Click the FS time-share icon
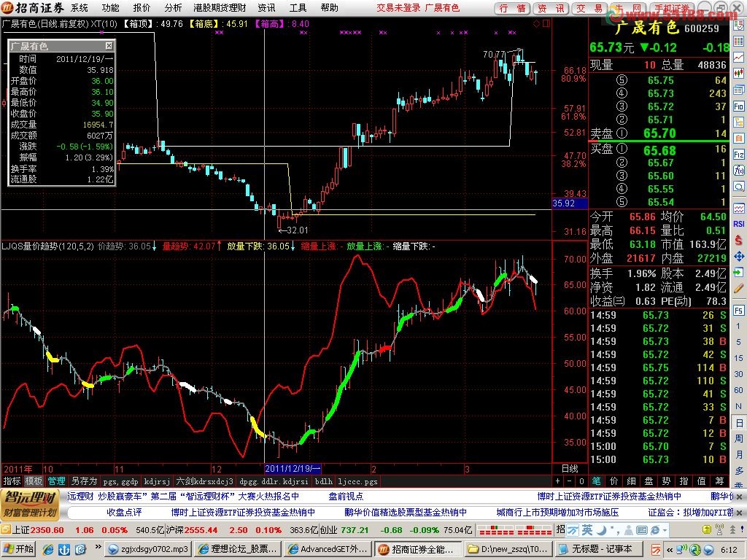Viewport: 747px width, 560px height. click(739, 311)
